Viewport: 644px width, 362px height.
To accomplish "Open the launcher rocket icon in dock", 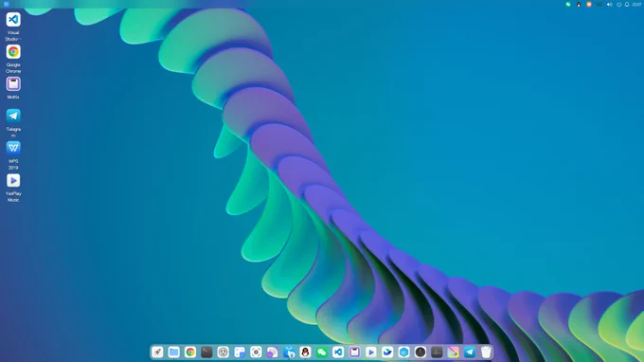I will 157,353.
